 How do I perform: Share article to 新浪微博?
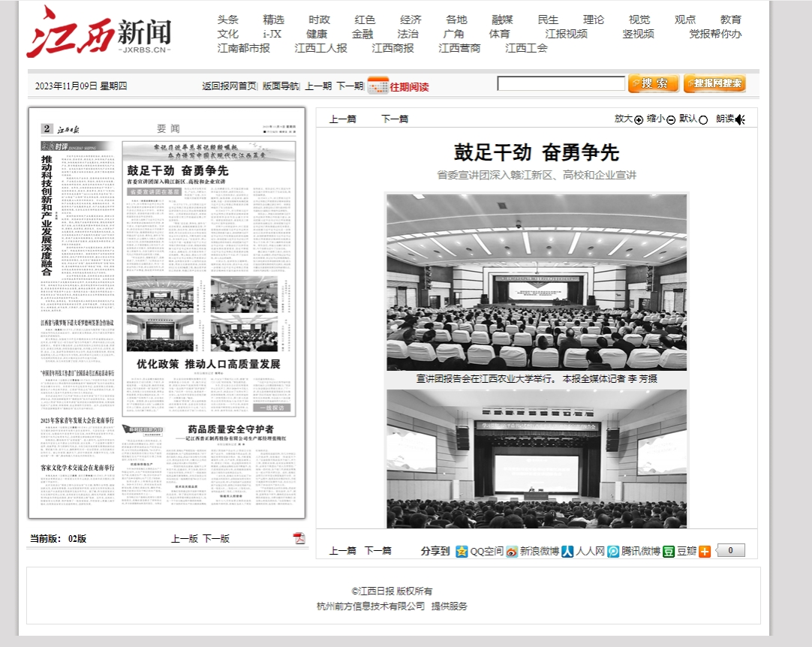pos(532,552)
